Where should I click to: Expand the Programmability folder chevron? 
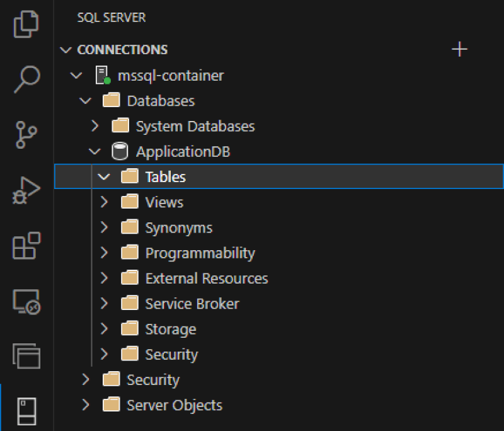105,253
